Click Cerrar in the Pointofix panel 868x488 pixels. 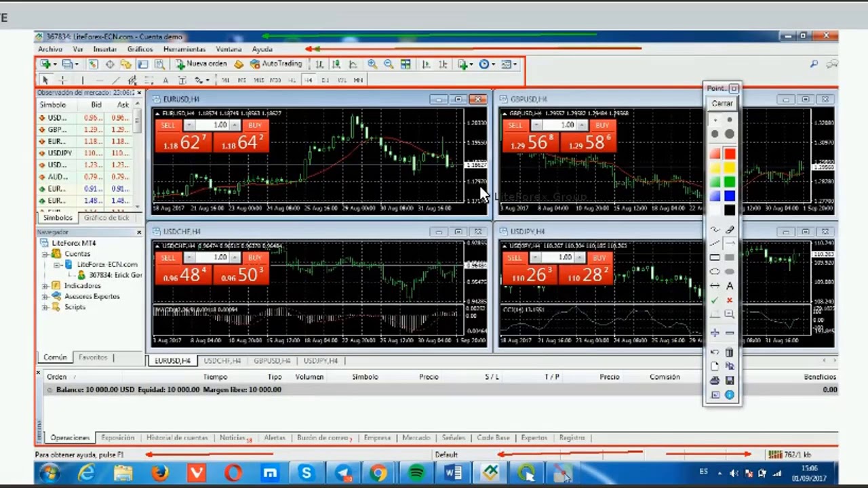click(x=722, y=103)
